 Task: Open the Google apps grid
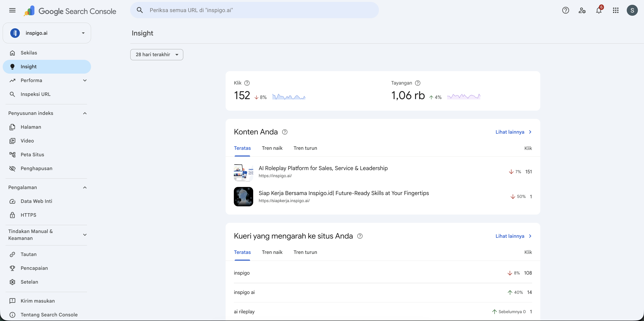(x=616, y=10)
